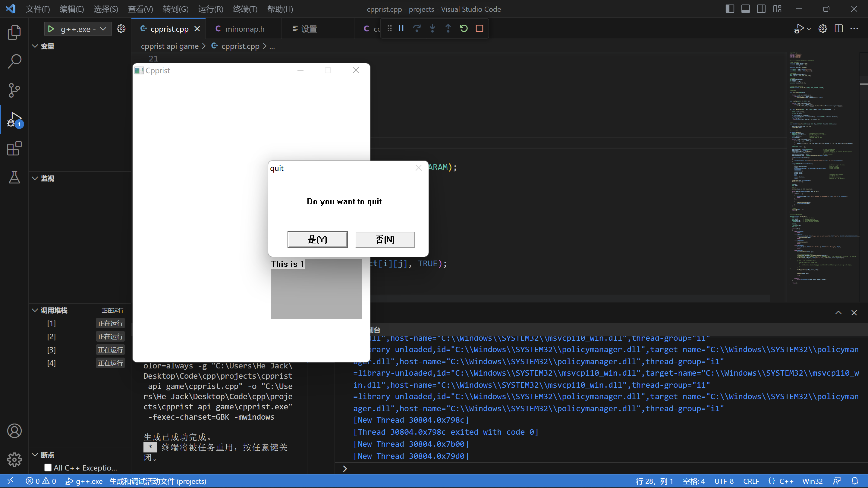Open the Search view in activity bar
Screen dimensions: 868x488
[14, 61]
